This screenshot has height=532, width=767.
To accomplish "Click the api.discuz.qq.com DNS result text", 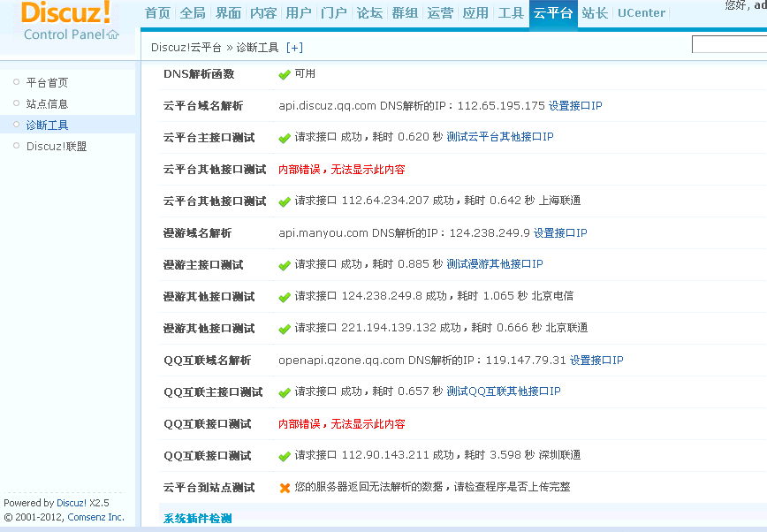I will (x=412, y=106).
